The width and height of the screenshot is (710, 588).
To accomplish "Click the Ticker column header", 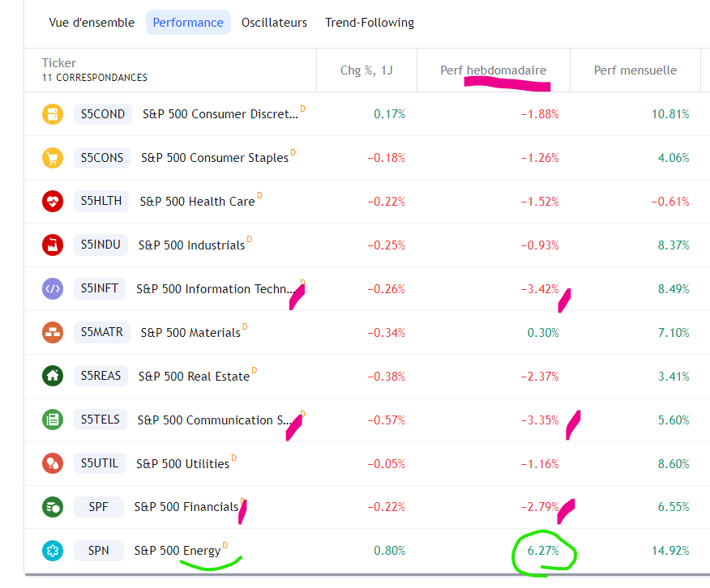I will coord(59,63).
